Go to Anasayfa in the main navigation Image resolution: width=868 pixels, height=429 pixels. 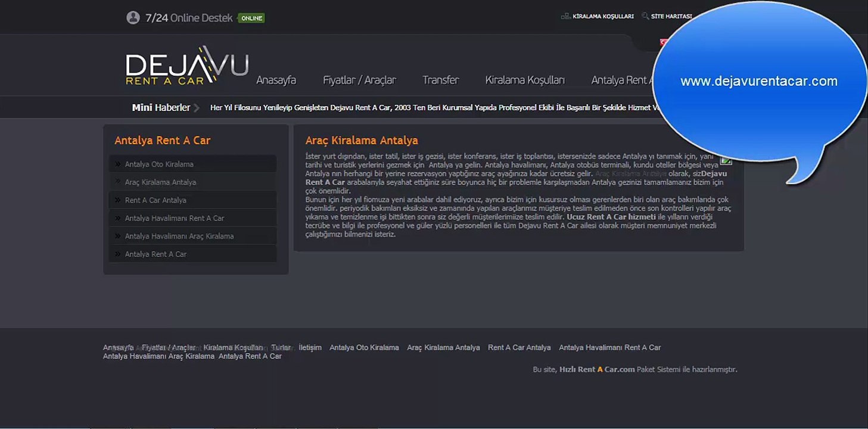tap(276, 80)
